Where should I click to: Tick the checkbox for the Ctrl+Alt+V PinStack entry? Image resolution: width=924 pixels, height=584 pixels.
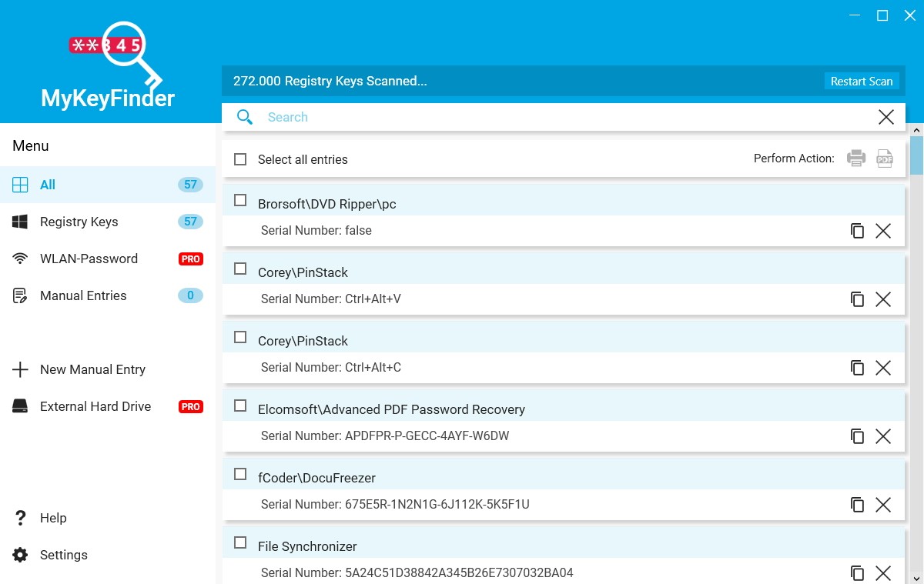pos(240,269)
